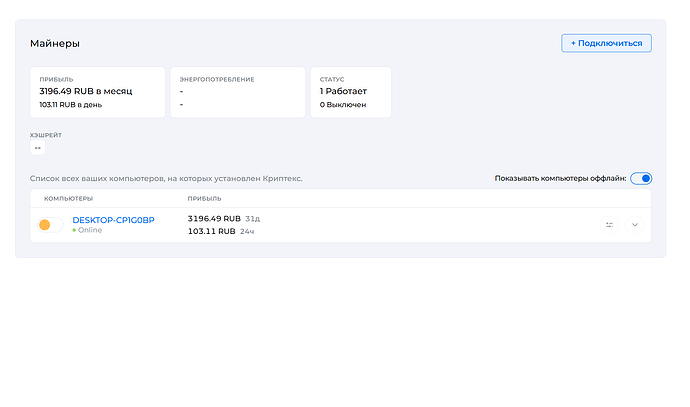Click the Майнеры section heading
This screenshot has width=690, height=407.
pos(54,44)
